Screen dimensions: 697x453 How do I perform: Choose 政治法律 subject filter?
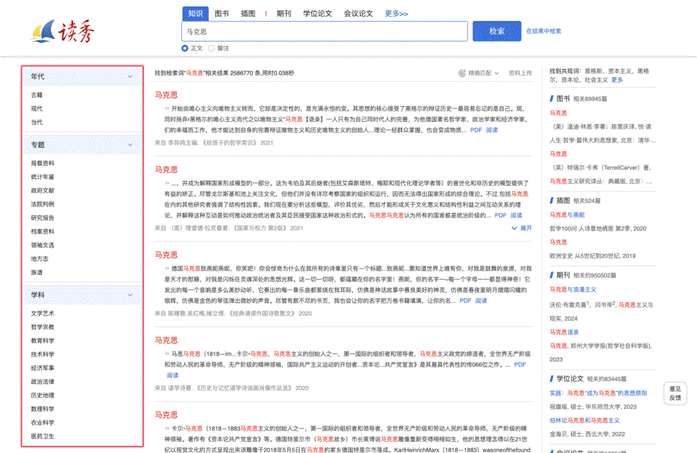coord(43,381)
